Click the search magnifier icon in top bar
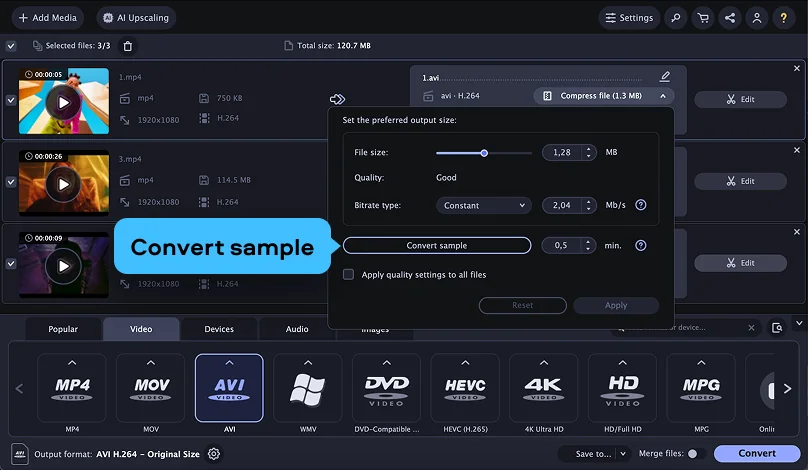The height and width of the screenshot is (470, 808). [677, 18]
